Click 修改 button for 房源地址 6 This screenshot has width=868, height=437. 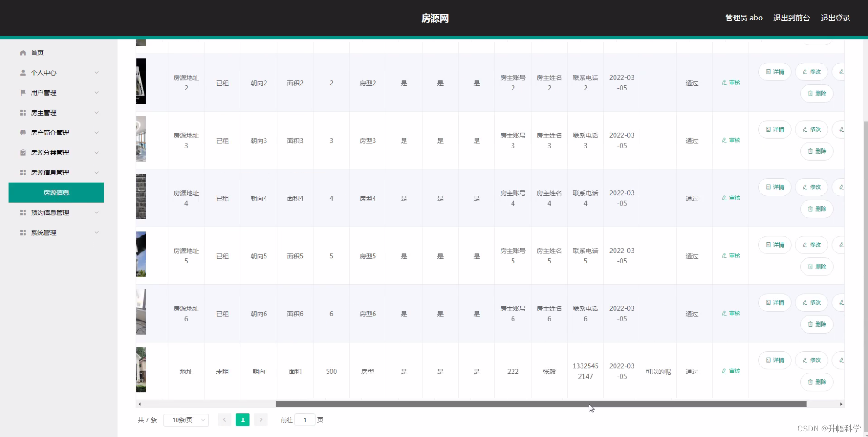[811, 302]
